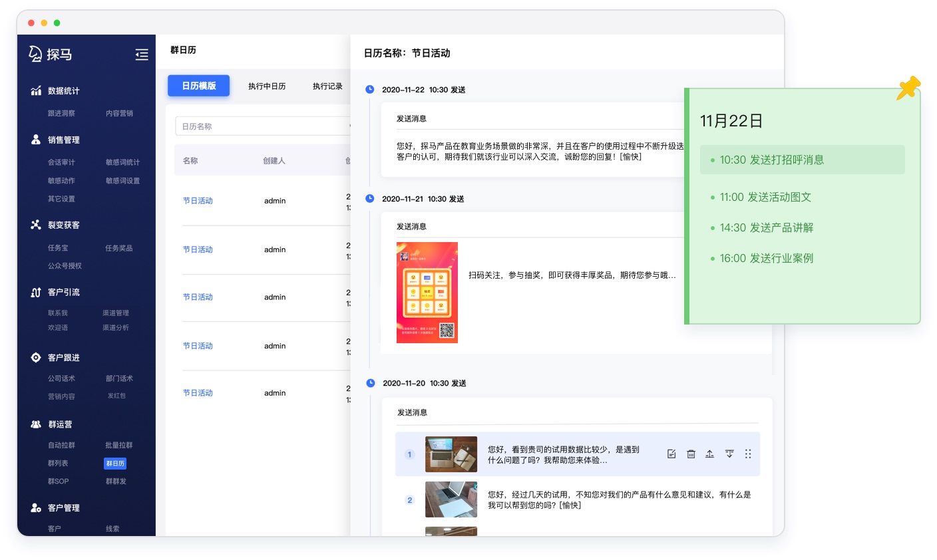Click the clock icon beside 2020-11-20
Screen dimensions: 937x560
tap(371, 383)
